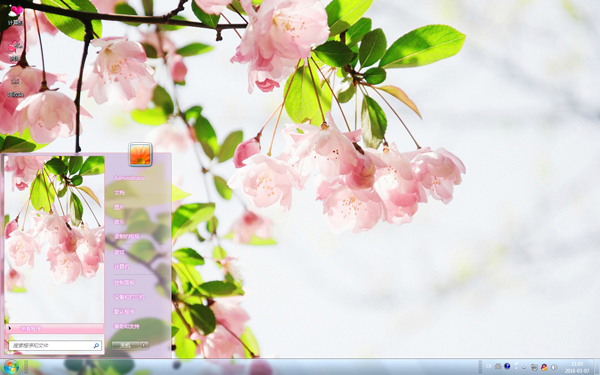Open 游戏 from the Start menu
Viewport: 600px width, 375px height.
click(119, 252)
